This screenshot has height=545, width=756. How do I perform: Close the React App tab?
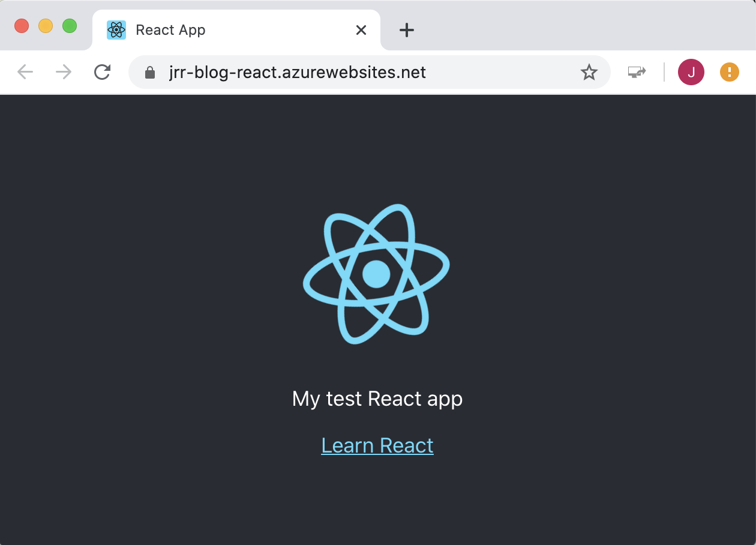point(361,30)
